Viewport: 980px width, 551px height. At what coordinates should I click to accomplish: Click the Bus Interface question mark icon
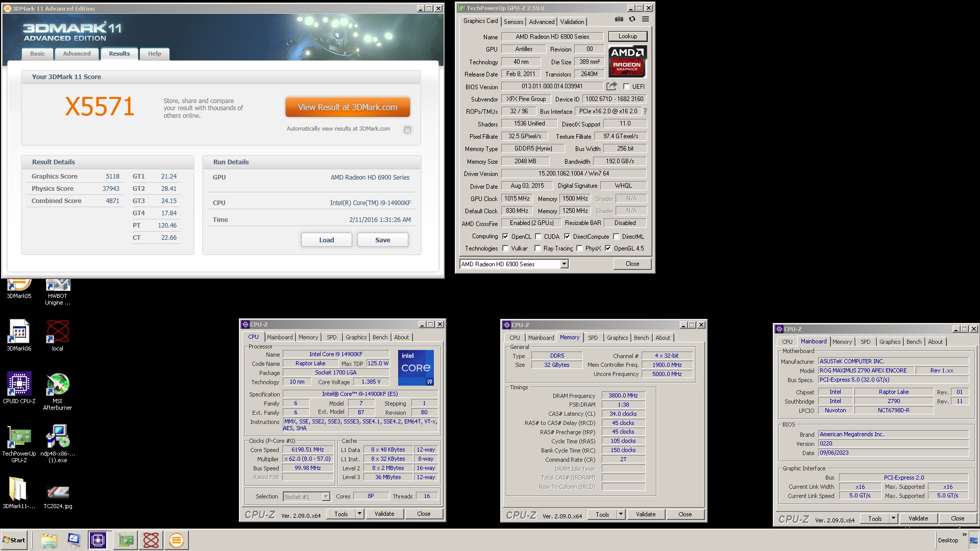[645, 111]
